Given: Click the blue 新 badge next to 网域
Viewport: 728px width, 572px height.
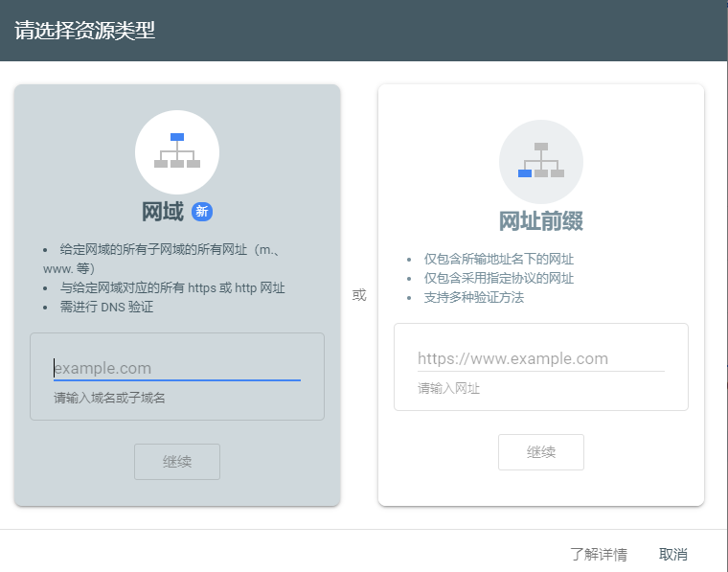Looking at the screenshot, I should pos(201,212).
